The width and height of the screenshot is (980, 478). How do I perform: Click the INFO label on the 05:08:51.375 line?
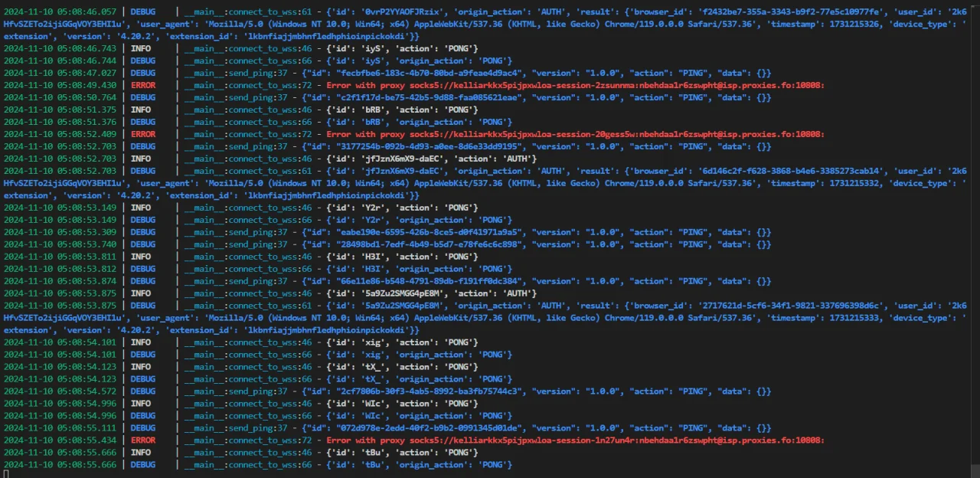pos(141,110)
